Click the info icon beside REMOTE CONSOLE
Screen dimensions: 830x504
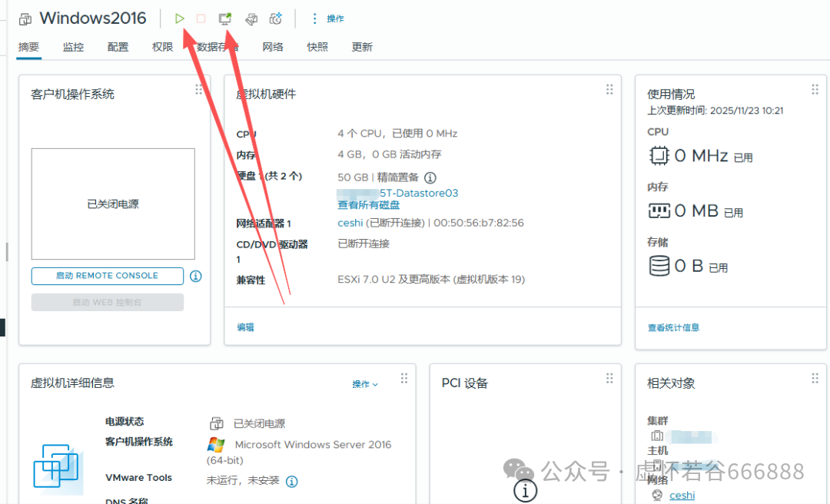point(196,276)
